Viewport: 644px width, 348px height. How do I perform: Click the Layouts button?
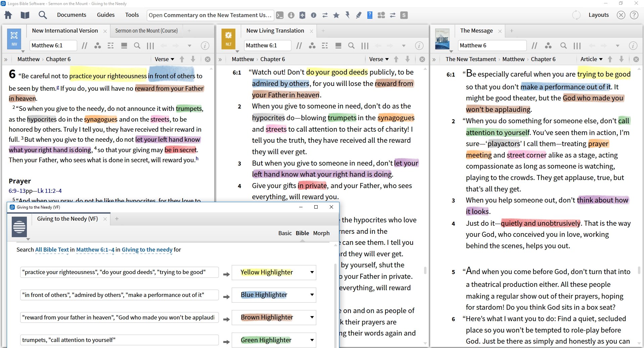[598, 15]
